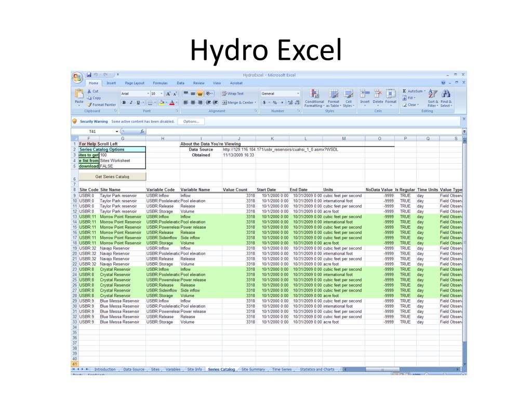Image resolution: width=532 pixels, height=399 pixels.
Task: Increase decimal places
Action: tap(290, 102)
